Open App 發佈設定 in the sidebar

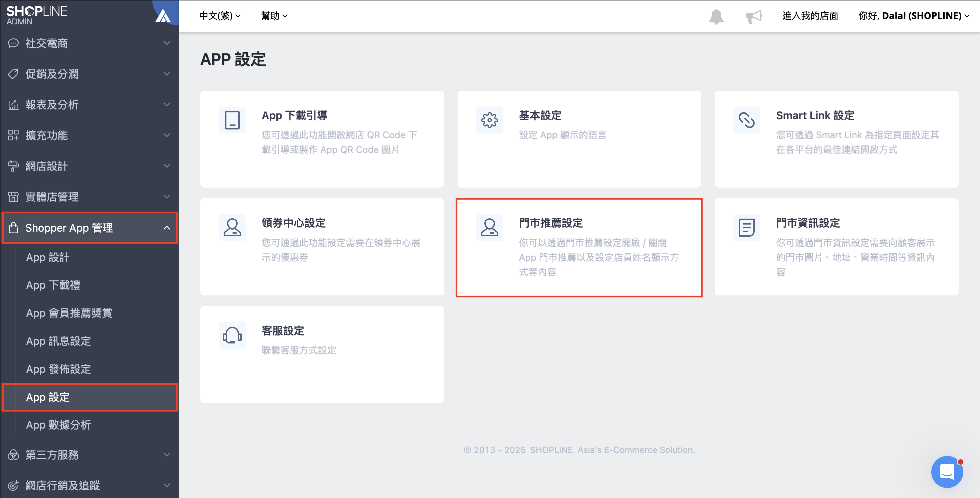[x=58, y=369]
